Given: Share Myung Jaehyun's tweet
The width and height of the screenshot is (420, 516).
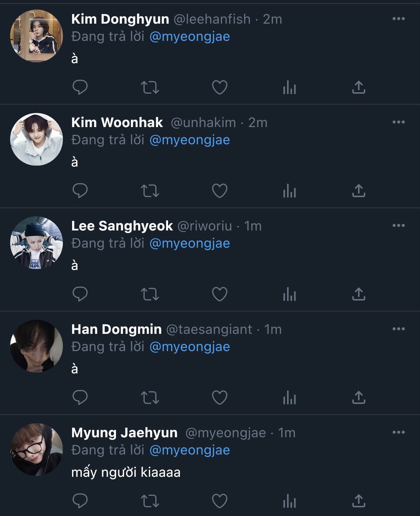Looking at the screenshot, I should 358,501.
